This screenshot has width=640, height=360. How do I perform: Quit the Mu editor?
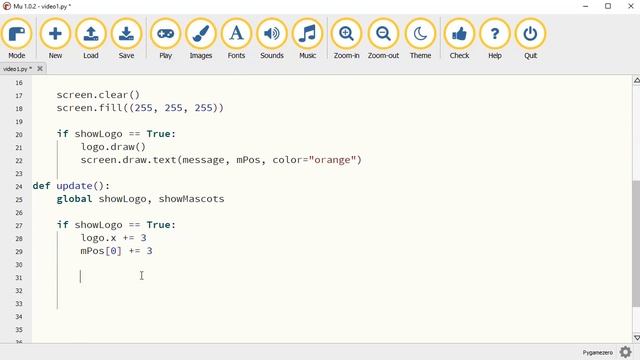[530, 39]
